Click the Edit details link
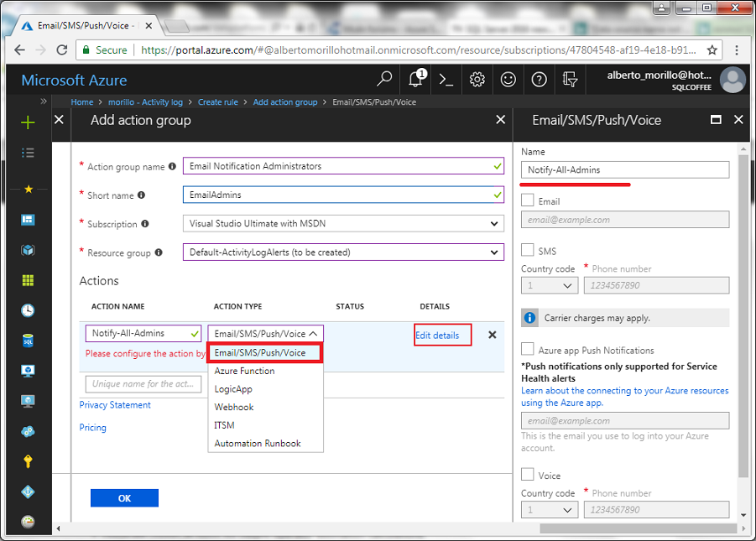This screenshot has height=541, width=756. click(437, 336)
